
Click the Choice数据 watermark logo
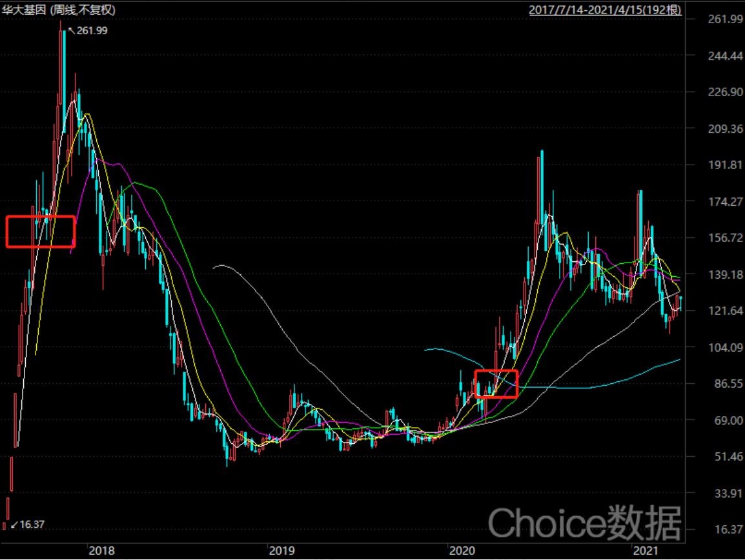point(585,523)
